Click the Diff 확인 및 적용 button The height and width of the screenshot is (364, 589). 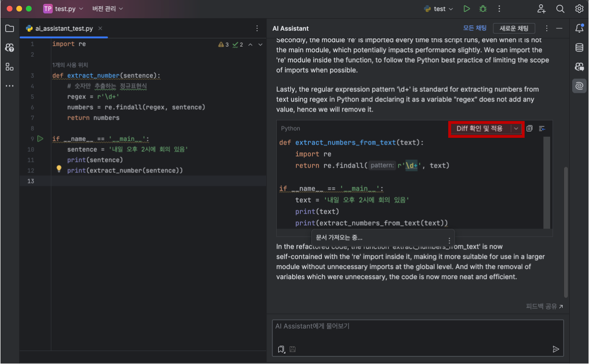click(x=479, y=129)
